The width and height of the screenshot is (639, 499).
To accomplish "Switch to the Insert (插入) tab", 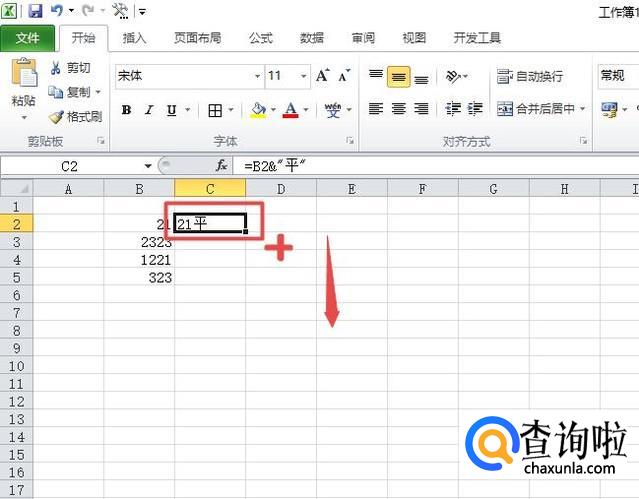I will coord(134,38).
